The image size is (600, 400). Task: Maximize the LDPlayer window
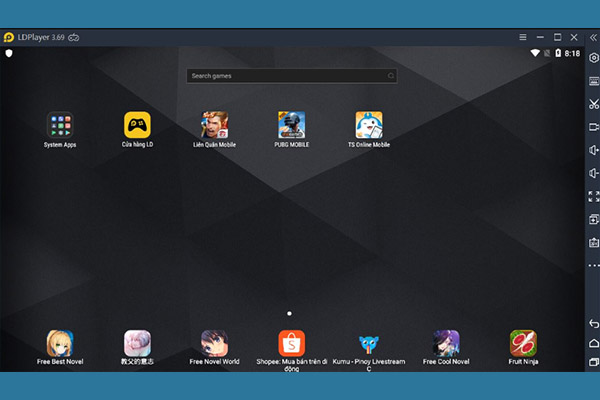point(558,37)
